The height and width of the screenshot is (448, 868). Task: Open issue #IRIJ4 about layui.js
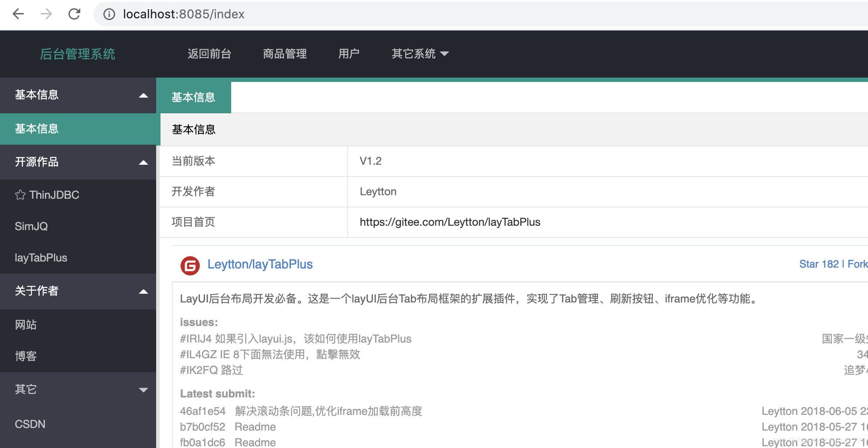click(x=296, y=339)
